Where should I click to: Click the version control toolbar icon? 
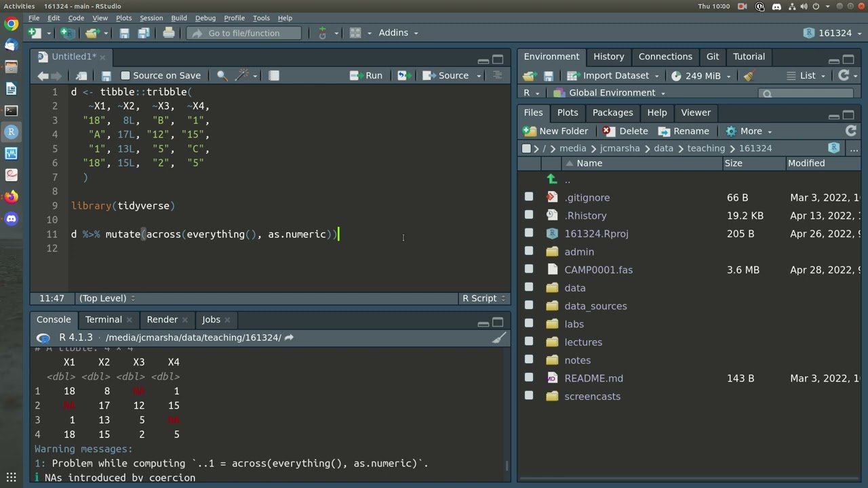(x=323, y=33)
